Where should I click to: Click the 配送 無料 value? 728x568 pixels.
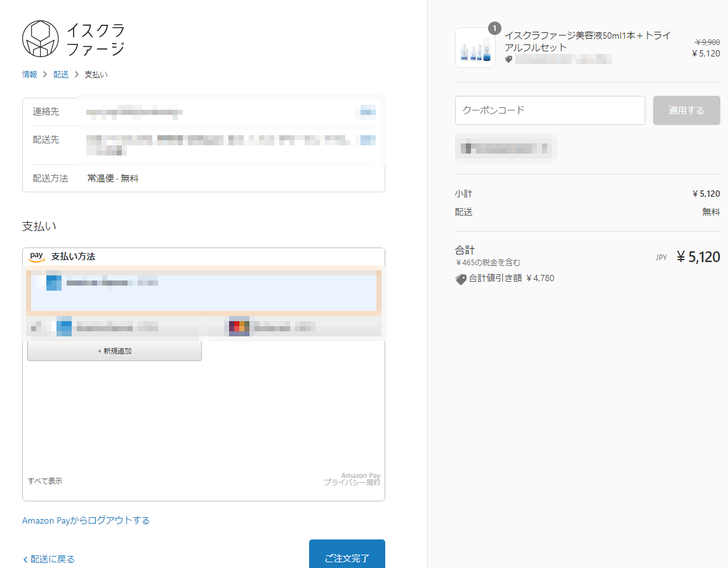pyautogui.click(x=711, y=212)
